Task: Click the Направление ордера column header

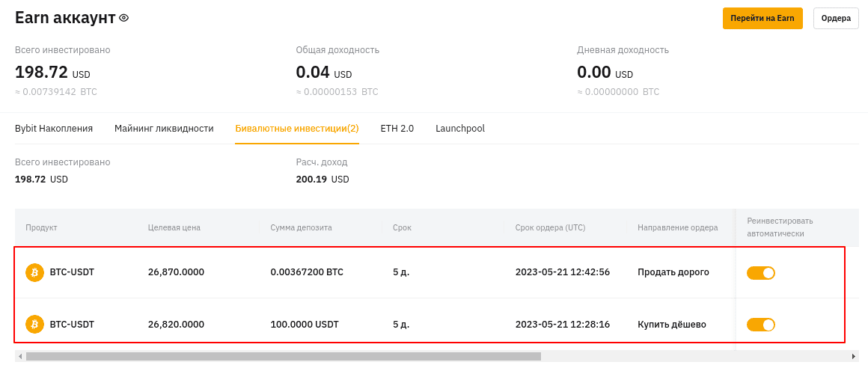Action: click(678, 227)
